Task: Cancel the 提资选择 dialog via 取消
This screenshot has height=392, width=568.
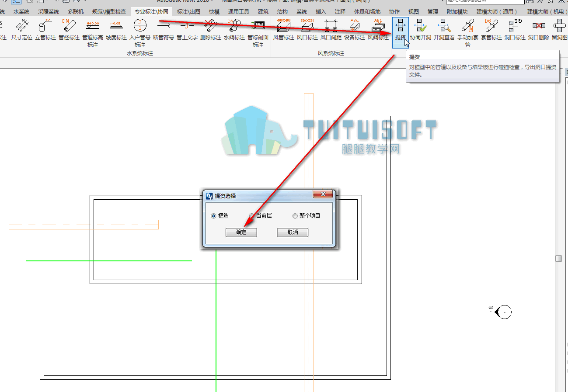Action: click(293, 232)
